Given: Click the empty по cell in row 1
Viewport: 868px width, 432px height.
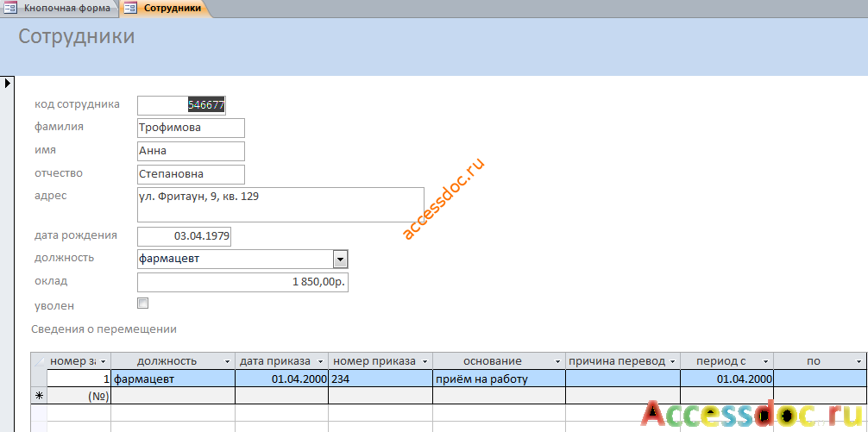Looking at the screenshot, I should point(821,379).
